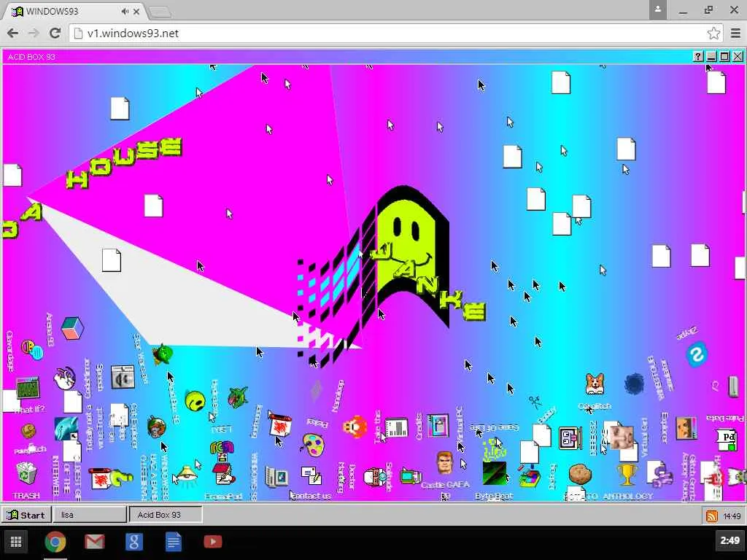Open the red splat with question mark icon
The width and height of the screenshot is (747, 560).
pyautogui.click(x=111, y=478)
